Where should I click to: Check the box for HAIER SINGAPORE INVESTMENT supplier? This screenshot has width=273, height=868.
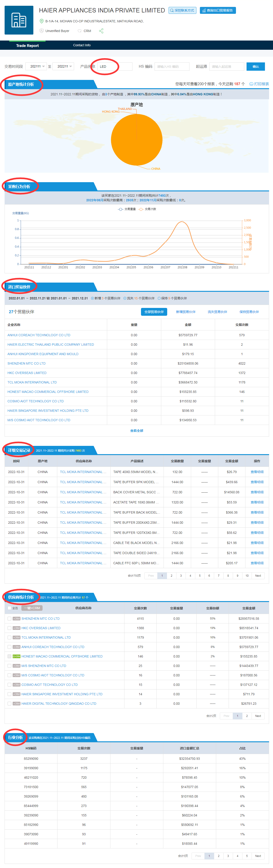[x=9, y=694]
